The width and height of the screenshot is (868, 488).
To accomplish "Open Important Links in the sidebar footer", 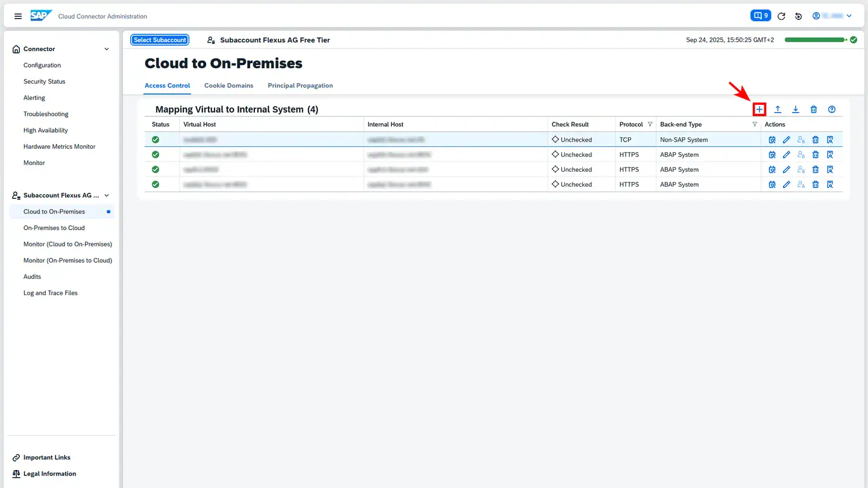I will click(46, 457).
